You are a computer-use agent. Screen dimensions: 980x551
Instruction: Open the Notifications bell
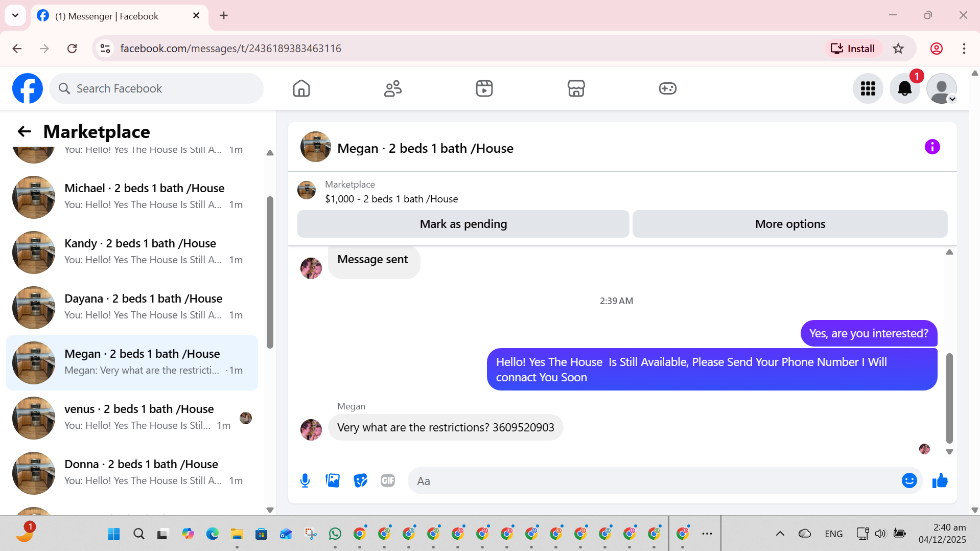pos(905,88)
